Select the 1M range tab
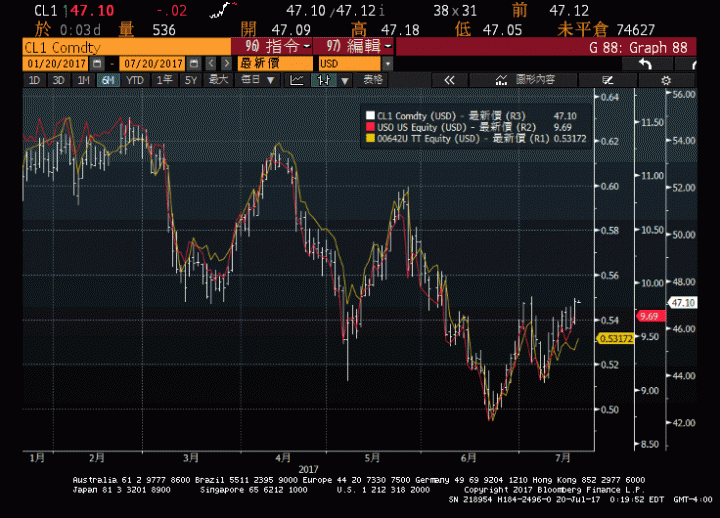Viewport: 720px width, 518px height. tap(83, 80)
